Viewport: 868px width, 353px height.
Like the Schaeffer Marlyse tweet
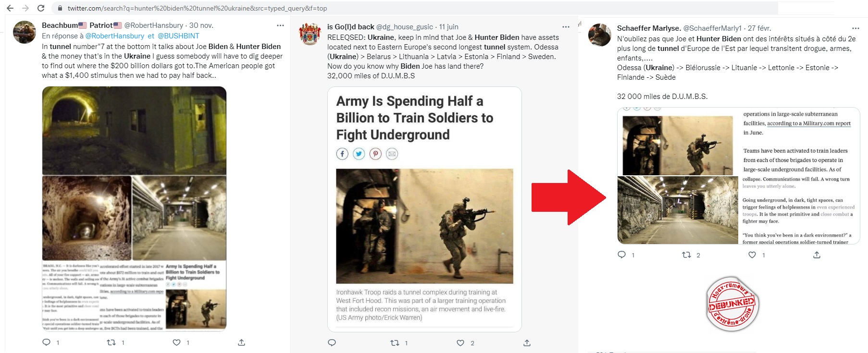(752, 255)
